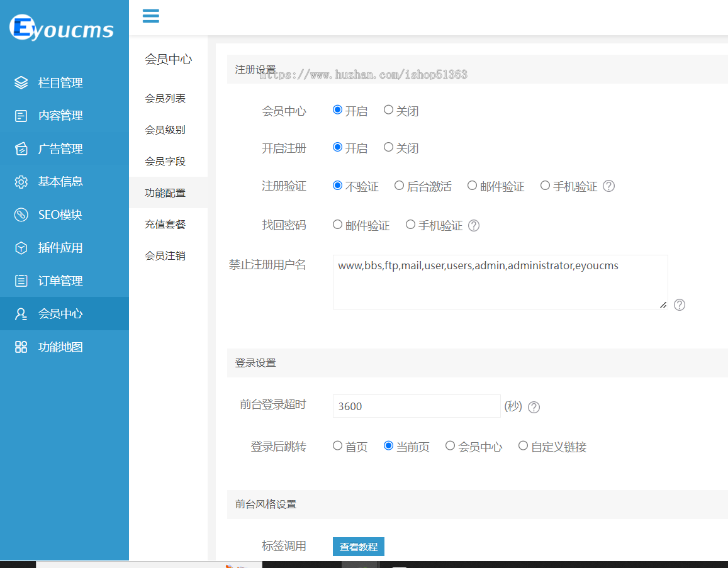
Task: Click the 前台风格设置 section header
Action: coord(266,504)
